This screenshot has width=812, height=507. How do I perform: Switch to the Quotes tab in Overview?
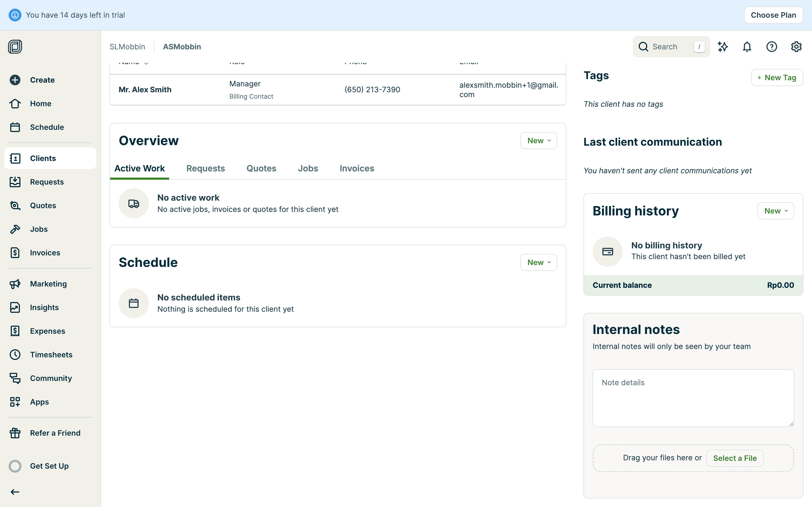(261, 168)
